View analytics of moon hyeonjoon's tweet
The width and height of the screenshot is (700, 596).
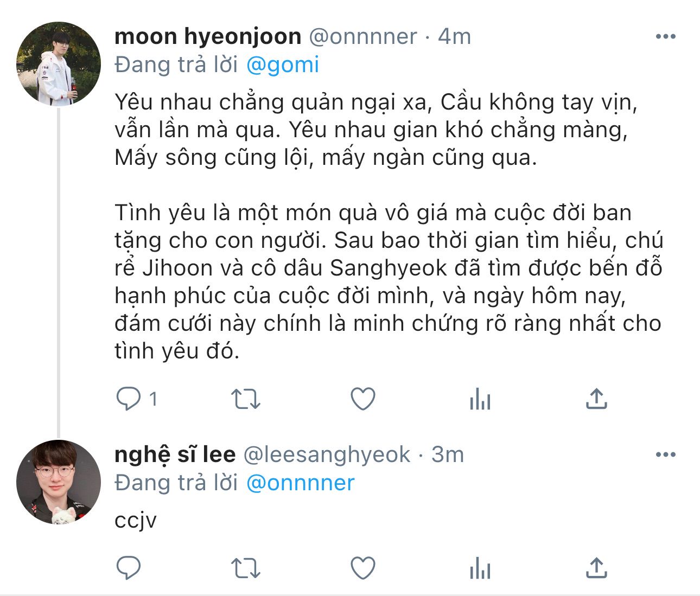click(480, 400)
